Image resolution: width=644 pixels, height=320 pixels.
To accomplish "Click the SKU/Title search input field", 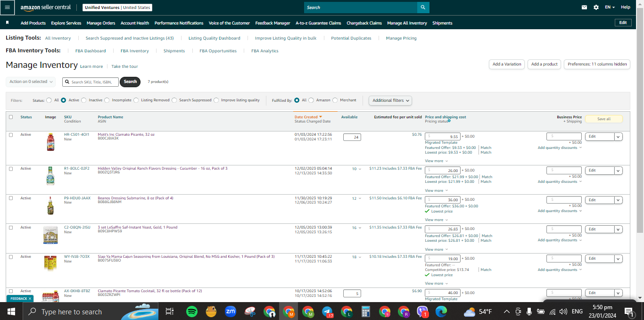I will pyautogui.click(x=91, y=82).
